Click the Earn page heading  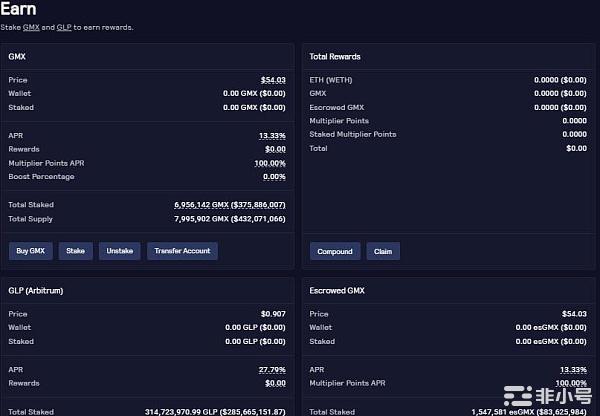click(19, 9)
